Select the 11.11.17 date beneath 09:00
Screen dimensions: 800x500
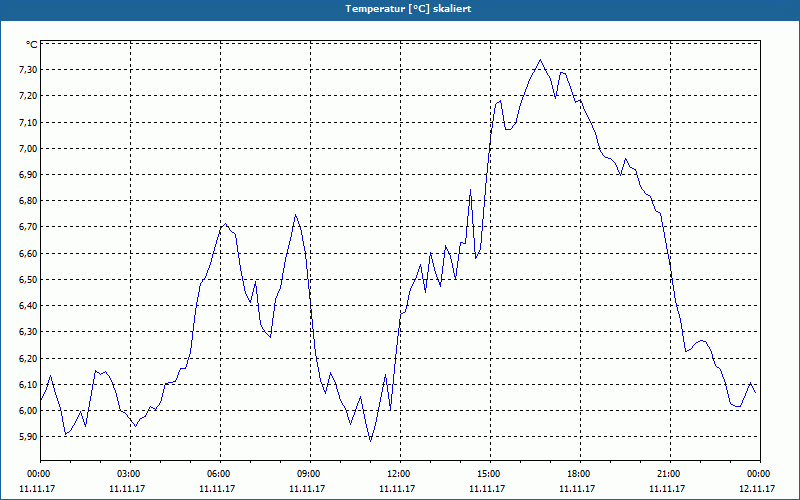307,488
